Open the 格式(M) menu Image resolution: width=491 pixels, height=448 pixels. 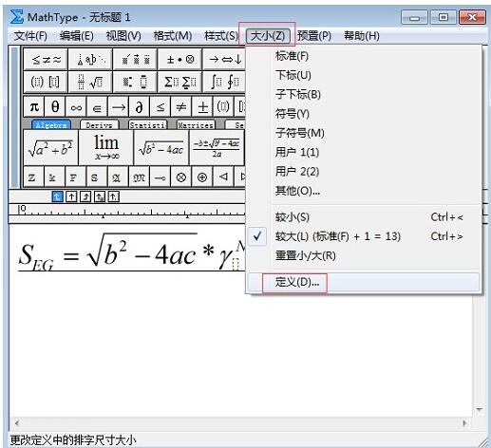coord(173,36)
